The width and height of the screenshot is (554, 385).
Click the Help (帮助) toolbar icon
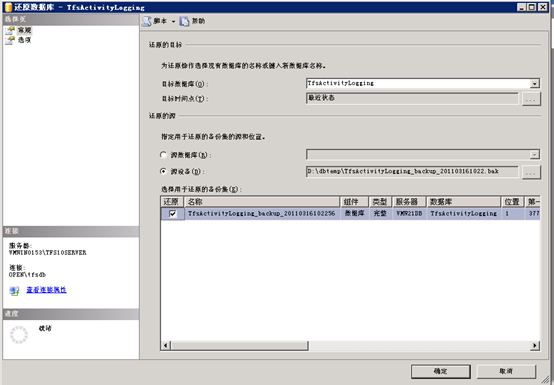[x=184, y=21]
